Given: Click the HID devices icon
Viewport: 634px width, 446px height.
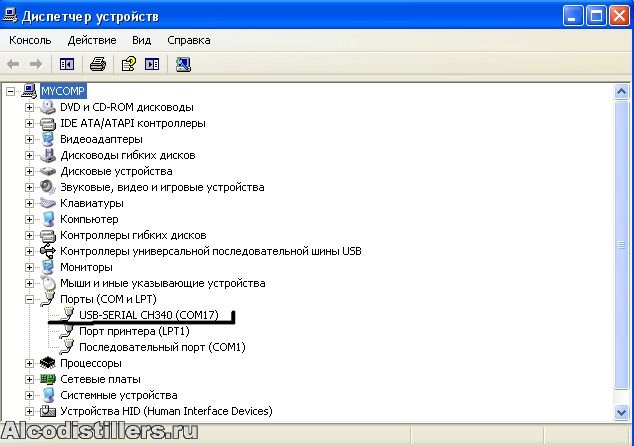Looking at the screenshot, I should 48,411.
